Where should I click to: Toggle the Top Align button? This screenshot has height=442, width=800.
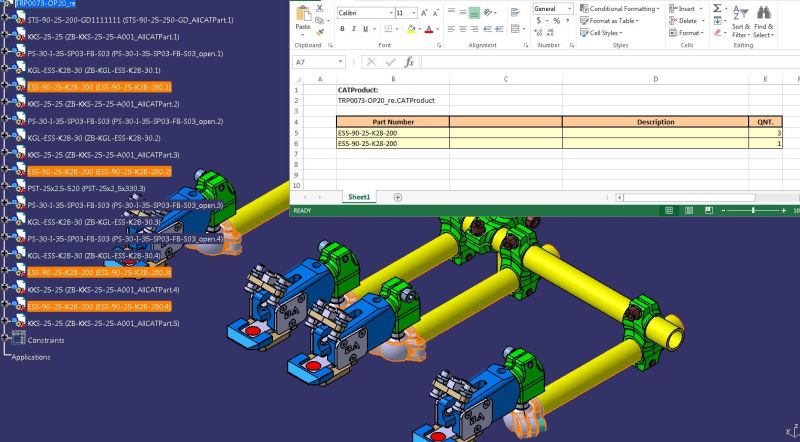tap(451, 12)
